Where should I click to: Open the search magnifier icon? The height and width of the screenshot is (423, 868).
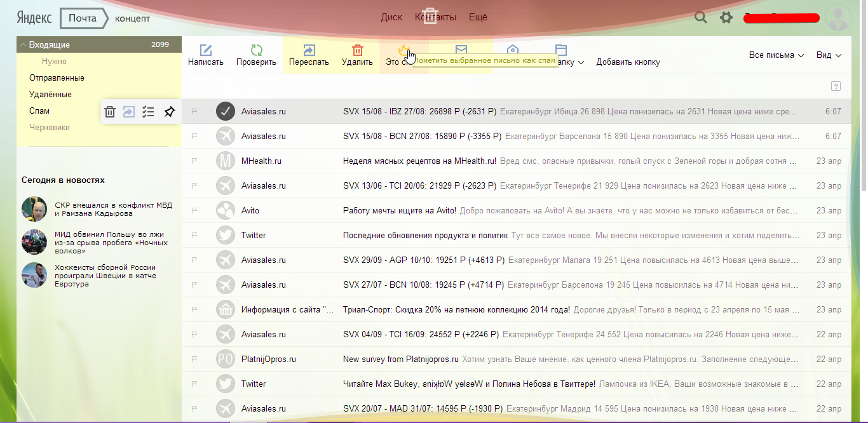pos(701,17)
